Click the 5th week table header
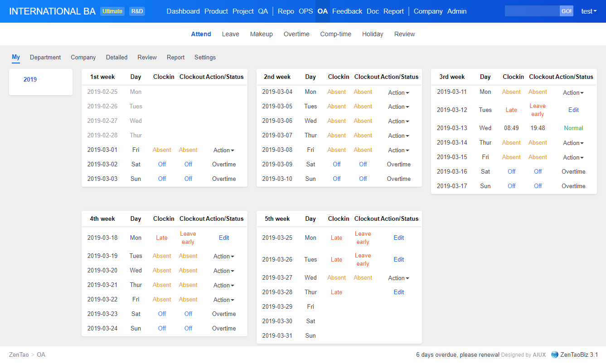606x364 pixels. click(277, 218)
